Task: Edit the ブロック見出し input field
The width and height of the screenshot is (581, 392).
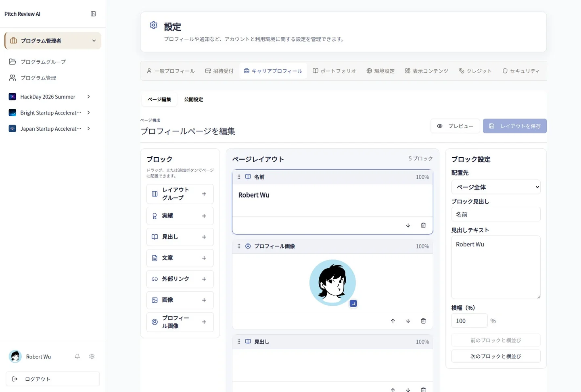Action: (x=496, y=215)
